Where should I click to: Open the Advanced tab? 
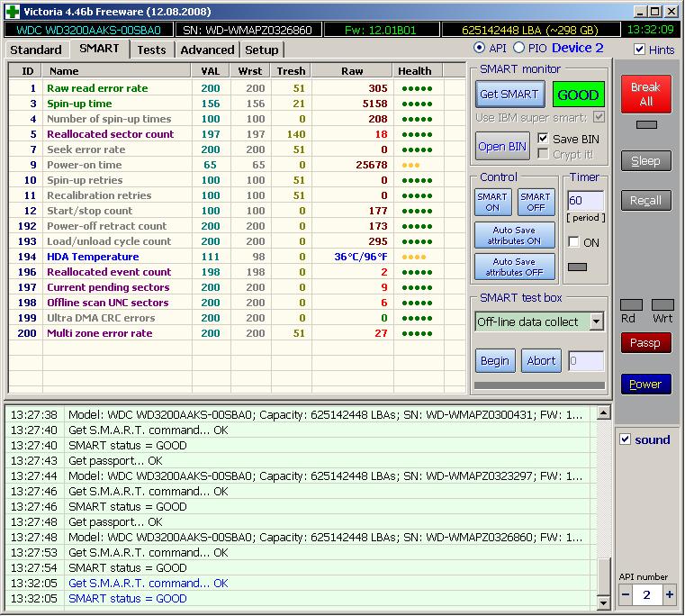pos(207,50)
